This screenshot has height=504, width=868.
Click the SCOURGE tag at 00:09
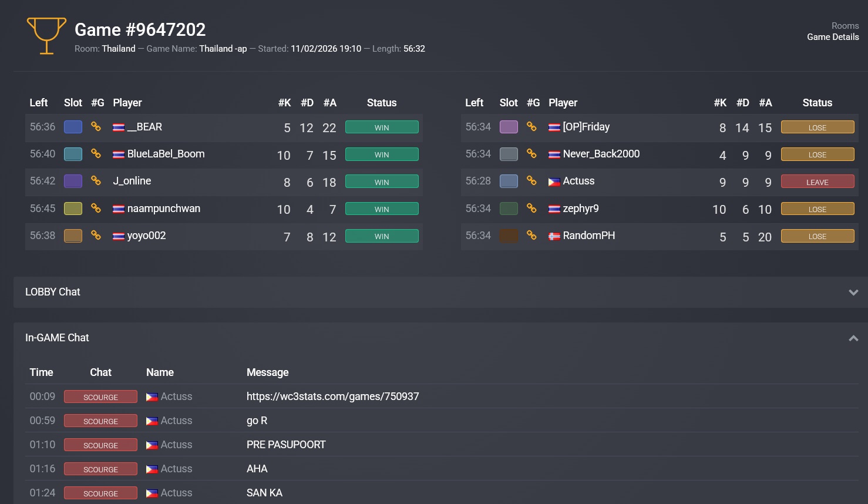click(x=100, y=397)
